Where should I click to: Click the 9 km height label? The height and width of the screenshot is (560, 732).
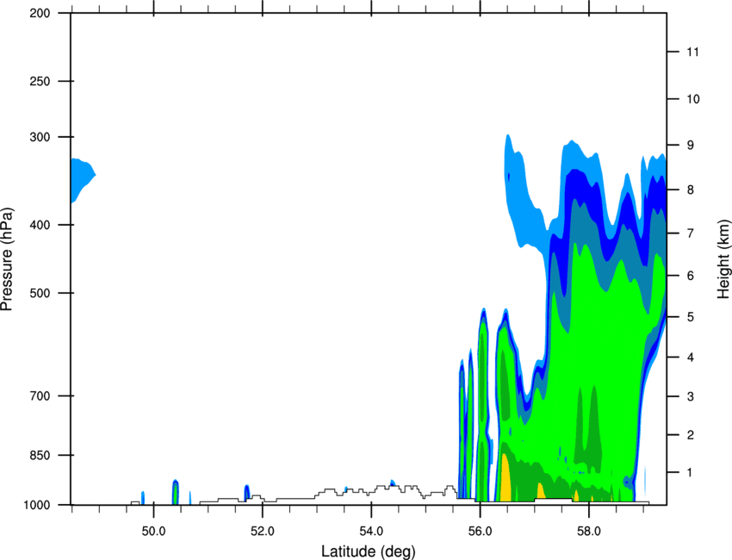pyautogui.click(x=690, y=146)
